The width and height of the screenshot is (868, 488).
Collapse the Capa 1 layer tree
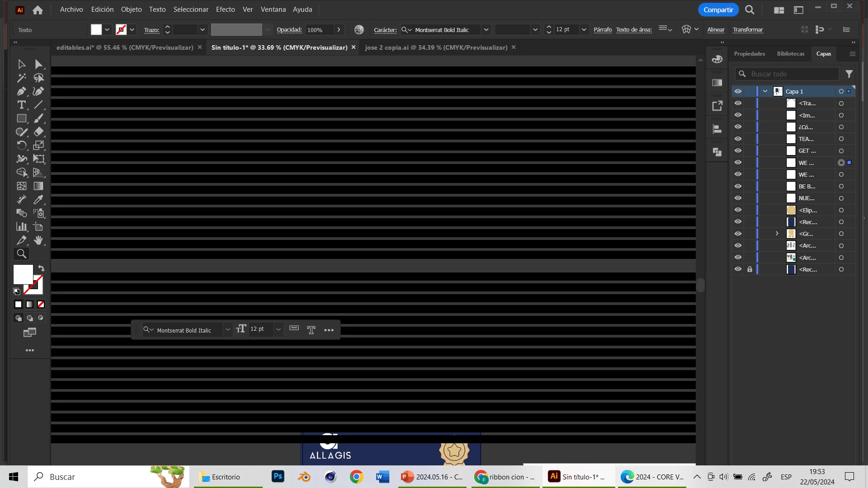coord(765,91)
